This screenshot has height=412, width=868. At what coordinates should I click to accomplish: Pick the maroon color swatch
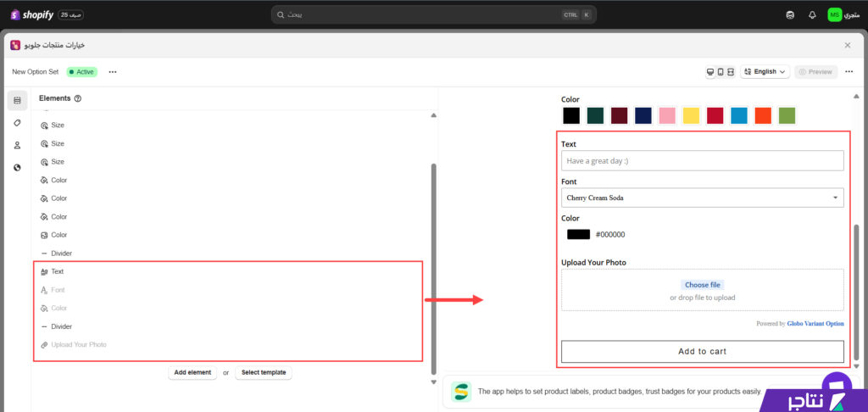[x=619, y=116]
